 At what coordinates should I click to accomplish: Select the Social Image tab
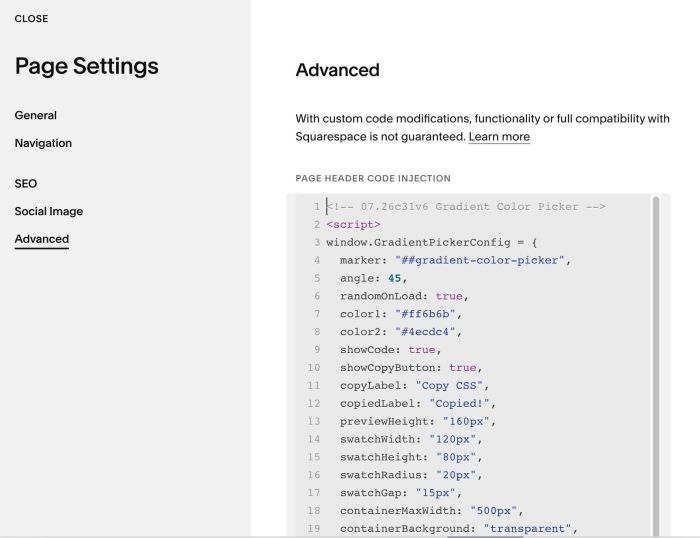(49, 211)
